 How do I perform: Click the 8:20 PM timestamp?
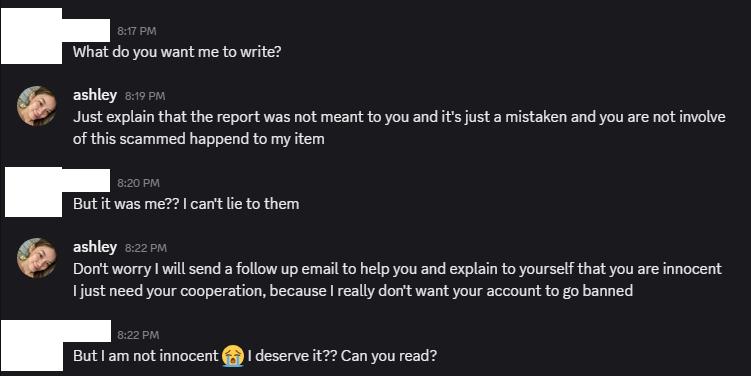pyautogui.click(x=138, y=183)
